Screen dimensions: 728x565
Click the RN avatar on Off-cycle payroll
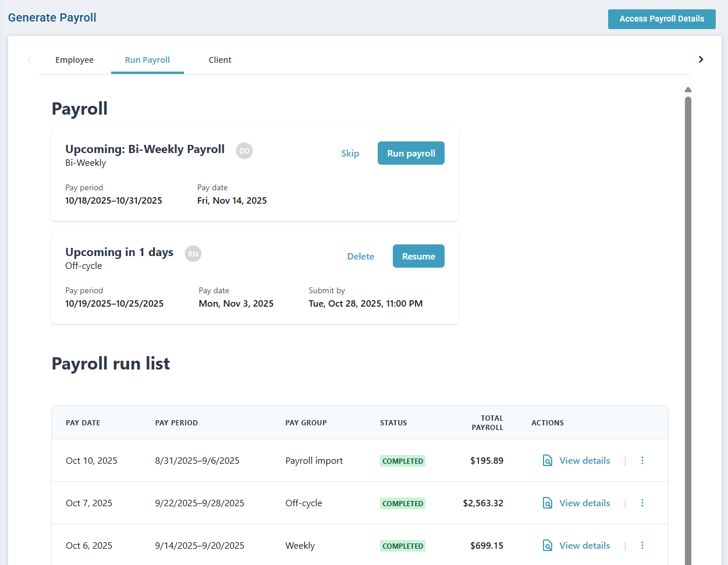193,254
